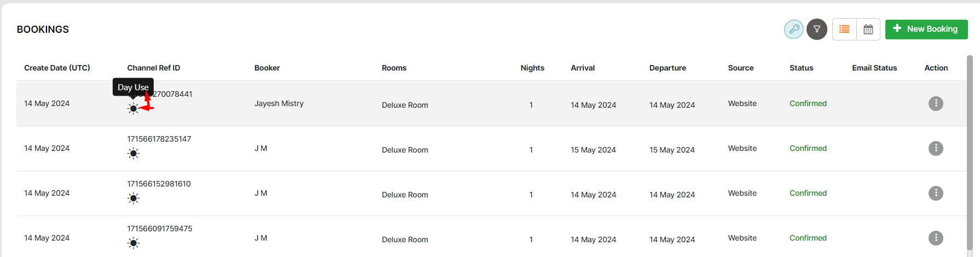
Task: Switch to calendar view
Action: pos(868,29)
